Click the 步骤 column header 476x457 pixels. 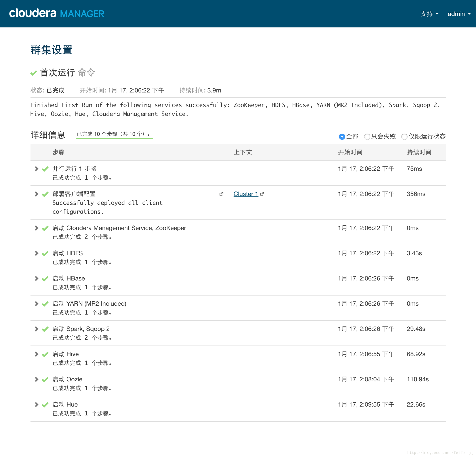[59, 152]
